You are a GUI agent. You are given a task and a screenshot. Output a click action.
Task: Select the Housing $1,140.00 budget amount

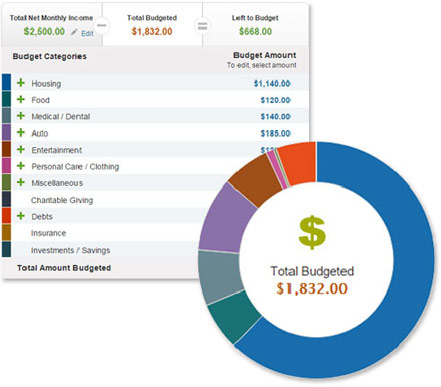click(272, 83)
